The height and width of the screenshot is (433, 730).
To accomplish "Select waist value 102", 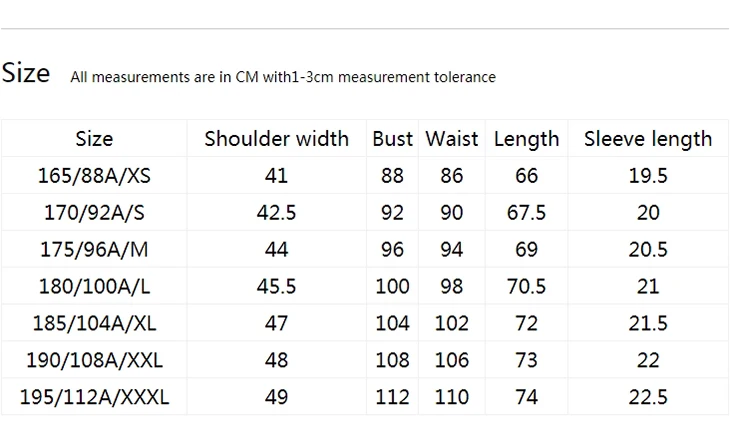I will pos(452,323).
